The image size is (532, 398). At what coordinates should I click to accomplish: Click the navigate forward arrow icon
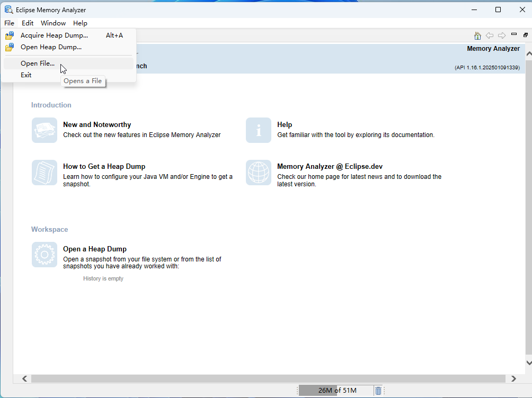point(502,35)
